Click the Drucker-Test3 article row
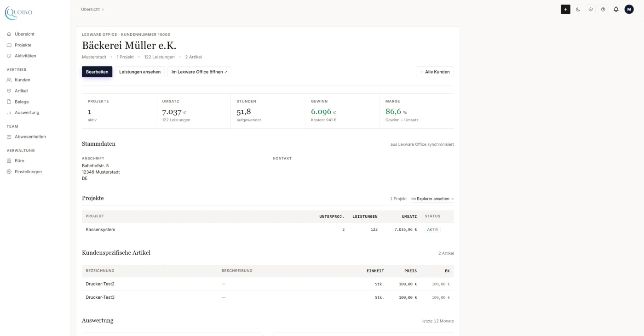This screenshot has width=644, height=336. point(268,297)
